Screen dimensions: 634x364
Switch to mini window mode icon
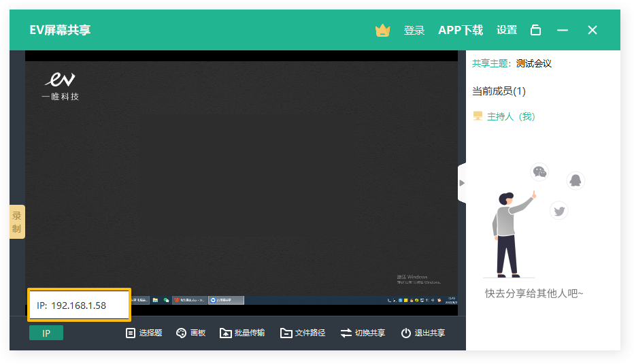[x=536, y=31]
